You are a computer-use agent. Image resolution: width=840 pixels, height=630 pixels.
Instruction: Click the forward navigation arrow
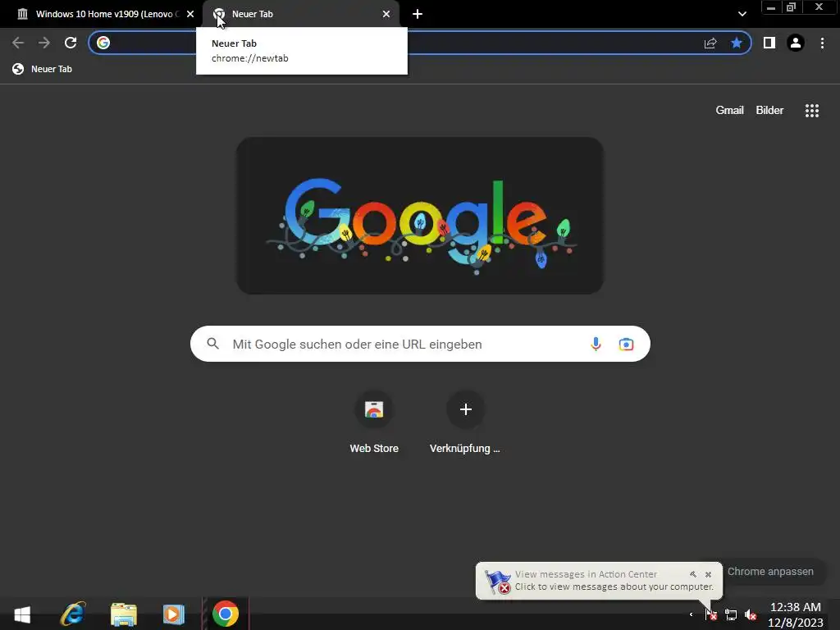click(x=44, y=43)
